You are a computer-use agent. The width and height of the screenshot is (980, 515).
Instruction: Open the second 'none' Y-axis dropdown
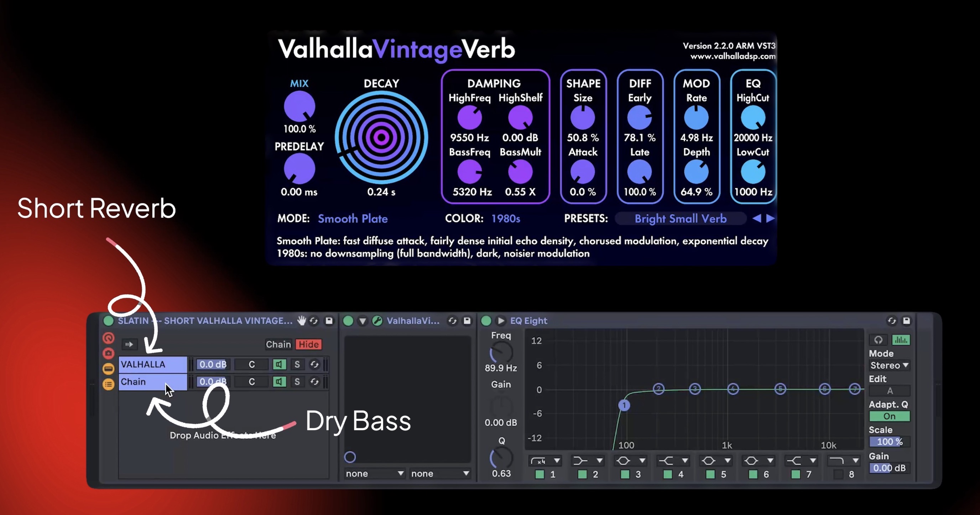[440, 474]
